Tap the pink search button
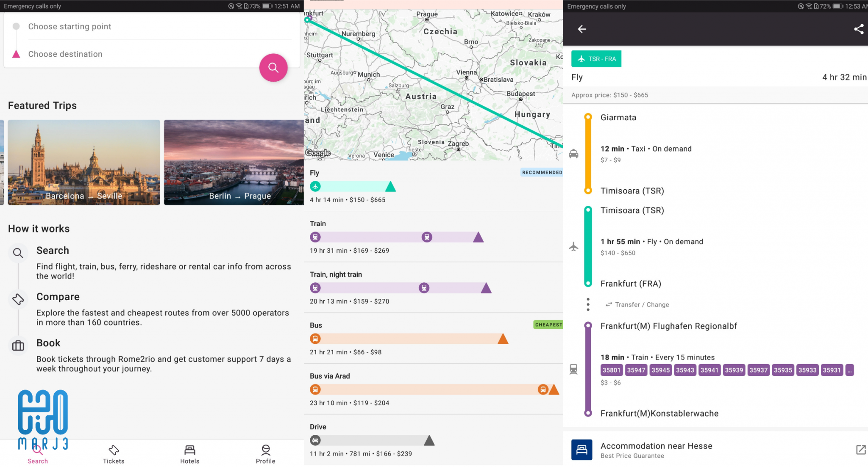868x467 pixels. point(273,68)
